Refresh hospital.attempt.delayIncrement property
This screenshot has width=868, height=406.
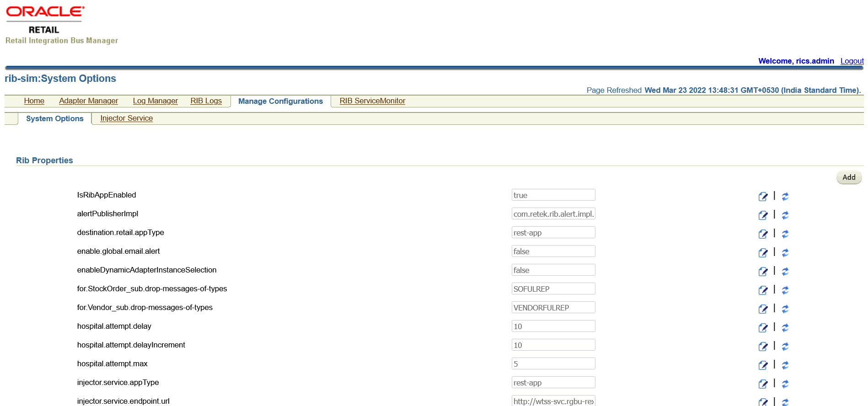[x=785, y=347]
